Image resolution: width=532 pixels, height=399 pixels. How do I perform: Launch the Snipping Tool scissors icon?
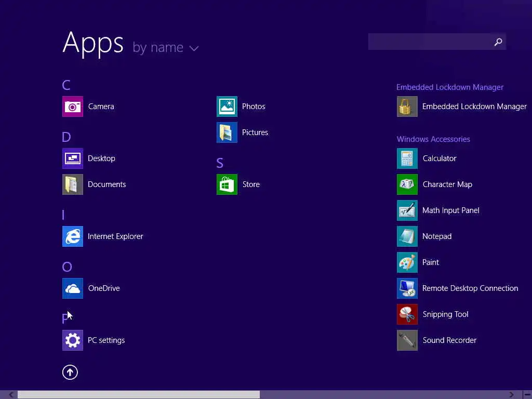407,314
